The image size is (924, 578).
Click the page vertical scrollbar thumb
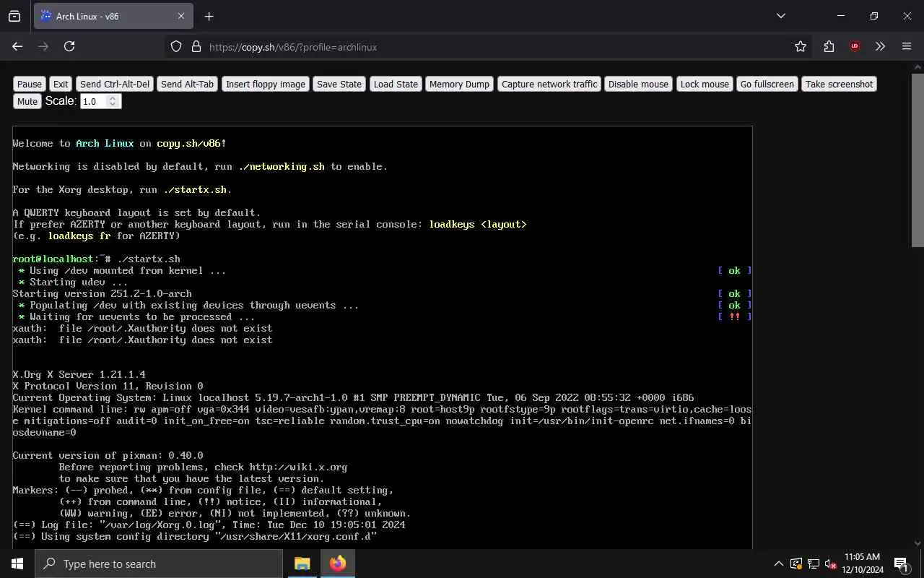[x=918, y=159]
